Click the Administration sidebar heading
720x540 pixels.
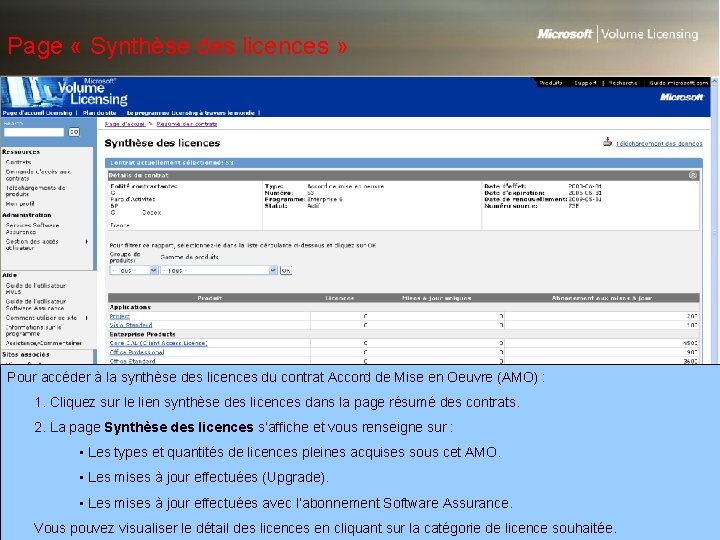pyautogui.click(x=27, y=215)
